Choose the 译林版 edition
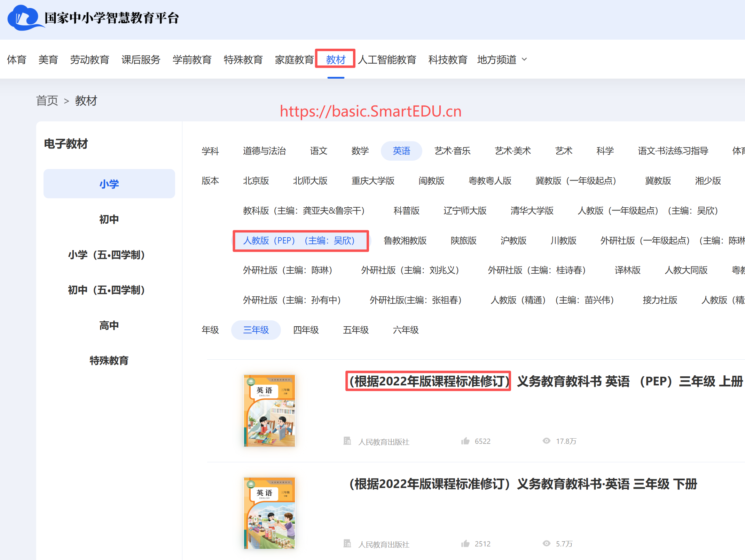745x560 pixels. point(628,270)
